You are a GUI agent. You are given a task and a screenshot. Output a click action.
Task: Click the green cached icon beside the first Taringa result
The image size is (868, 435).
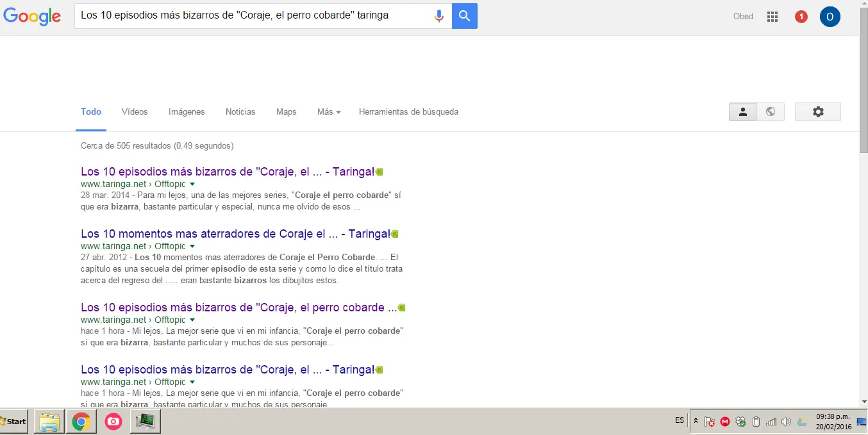380,172
